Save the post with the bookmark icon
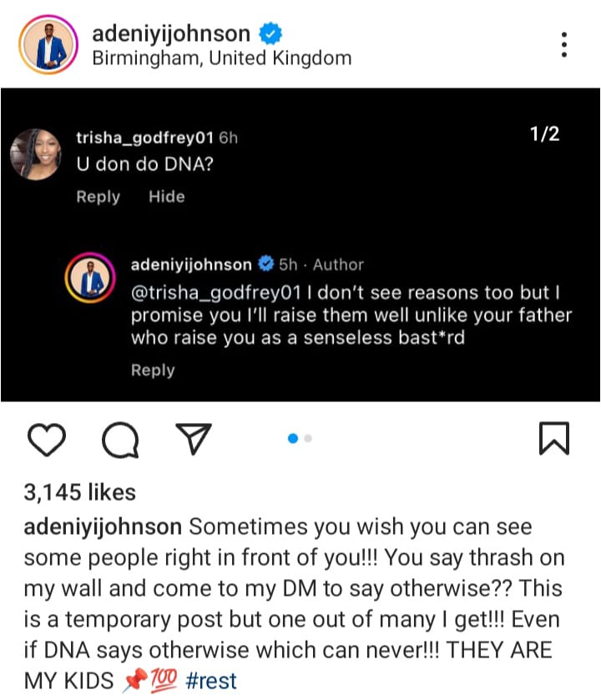Viewport: 601px width, 700px height. tap(554, 438)
